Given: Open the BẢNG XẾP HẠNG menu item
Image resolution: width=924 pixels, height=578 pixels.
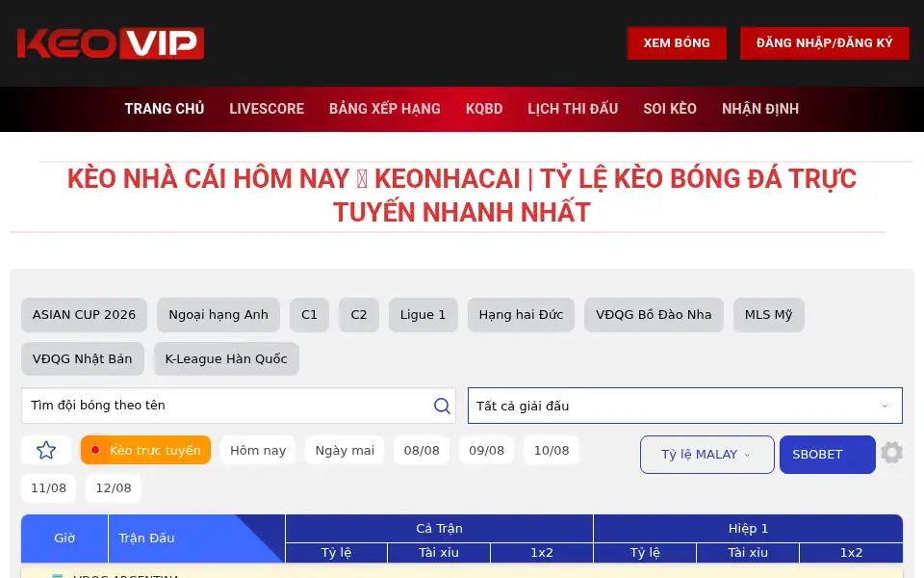Looking at the screenshot, I should (x=385, y=109).
